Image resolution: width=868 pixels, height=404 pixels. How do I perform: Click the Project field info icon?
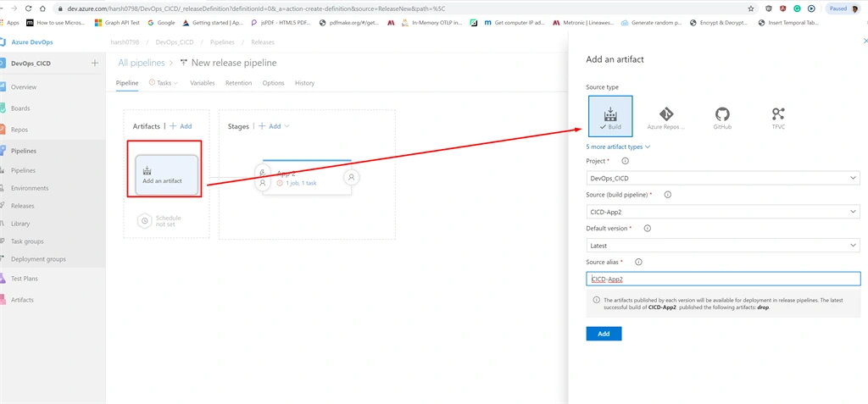pyautogui.click(x=626, y=161)
